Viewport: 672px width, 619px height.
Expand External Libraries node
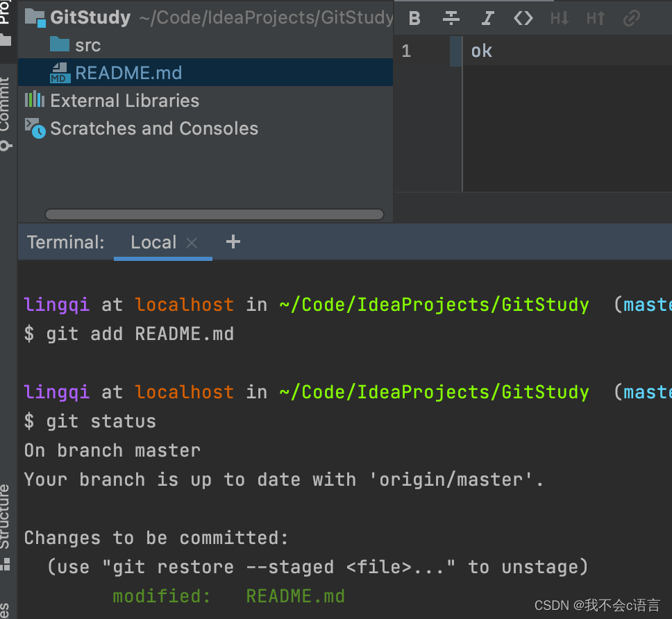tap(125, 101)
